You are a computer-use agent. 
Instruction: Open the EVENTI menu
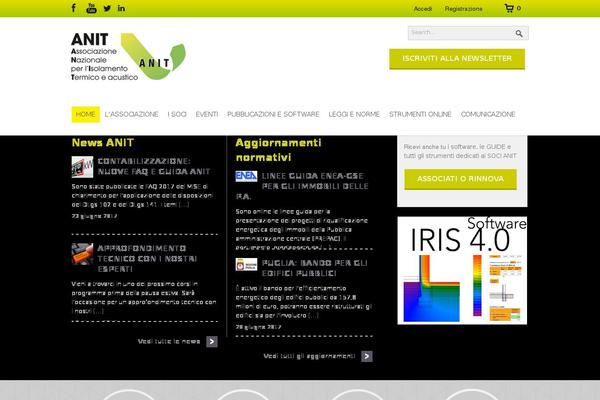pos(207,114)
